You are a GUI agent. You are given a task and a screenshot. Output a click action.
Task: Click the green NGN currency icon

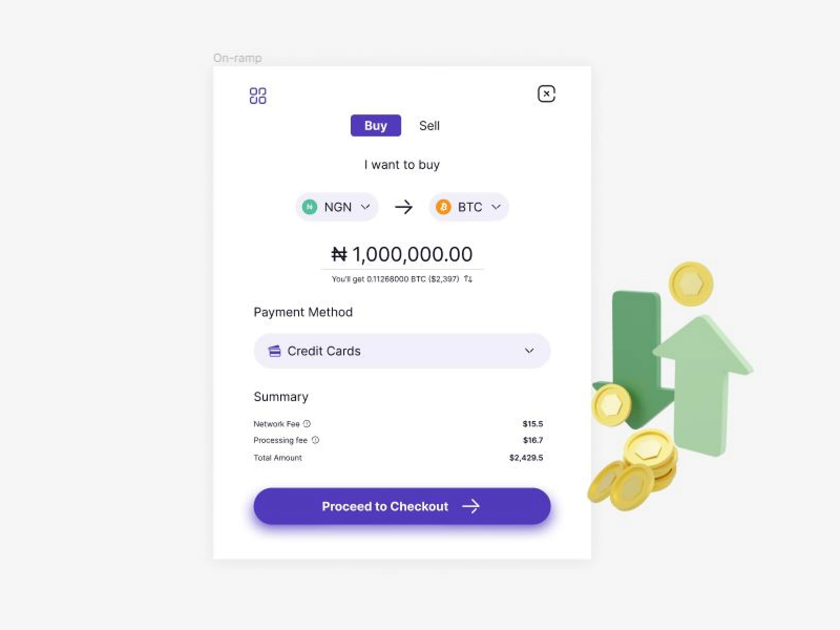pos(309,207)
